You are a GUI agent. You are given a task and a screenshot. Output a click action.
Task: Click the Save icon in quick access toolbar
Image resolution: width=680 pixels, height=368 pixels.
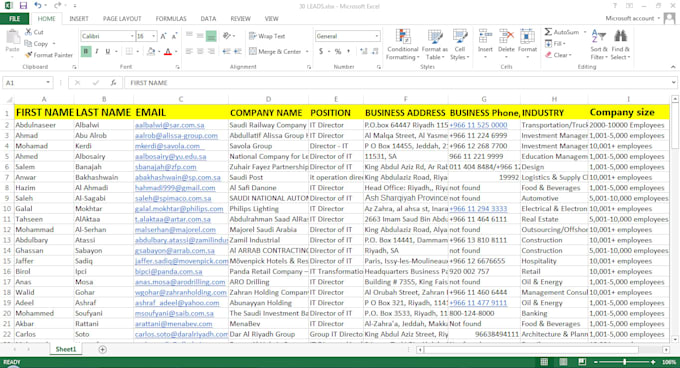click(x=23, y=6)
